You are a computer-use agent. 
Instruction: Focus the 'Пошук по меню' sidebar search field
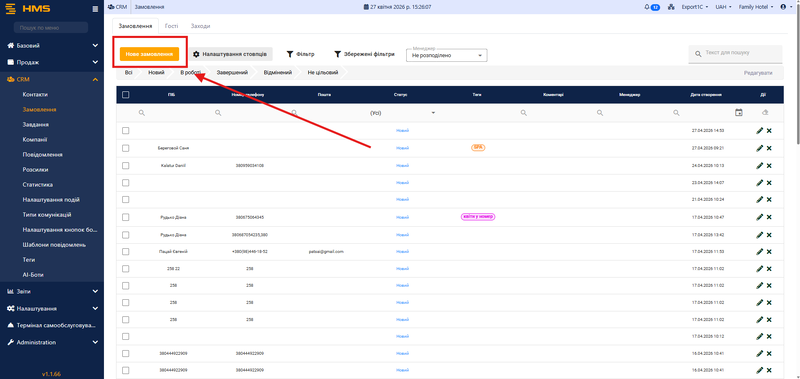(x=51, y=28)
